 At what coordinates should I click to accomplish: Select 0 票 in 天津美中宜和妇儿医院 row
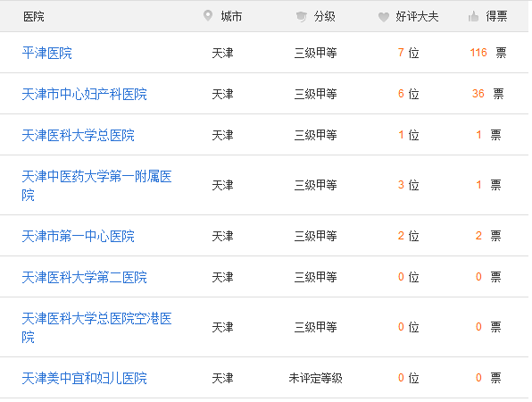coord(488,378)
